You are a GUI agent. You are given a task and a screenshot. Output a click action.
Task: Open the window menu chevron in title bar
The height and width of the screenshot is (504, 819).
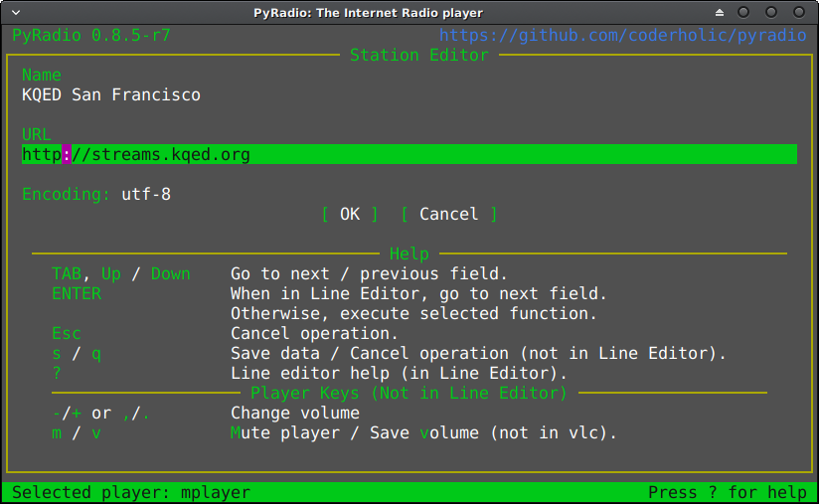click(16, 13)
